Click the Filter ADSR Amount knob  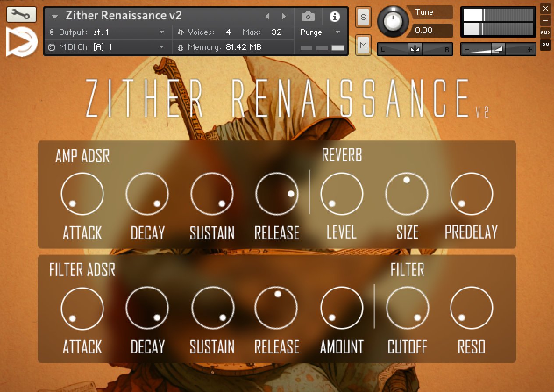342,308
